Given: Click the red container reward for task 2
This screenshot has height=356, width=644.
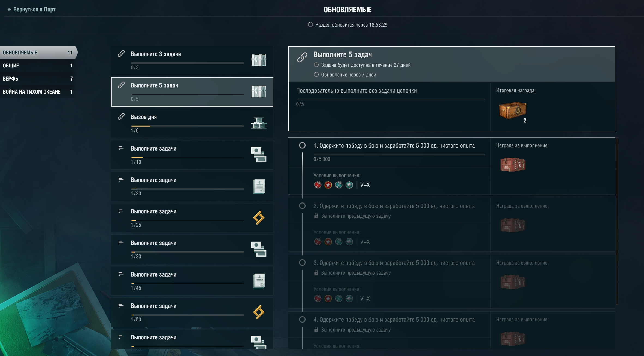Looking at the screenshot, I should 513,225.
